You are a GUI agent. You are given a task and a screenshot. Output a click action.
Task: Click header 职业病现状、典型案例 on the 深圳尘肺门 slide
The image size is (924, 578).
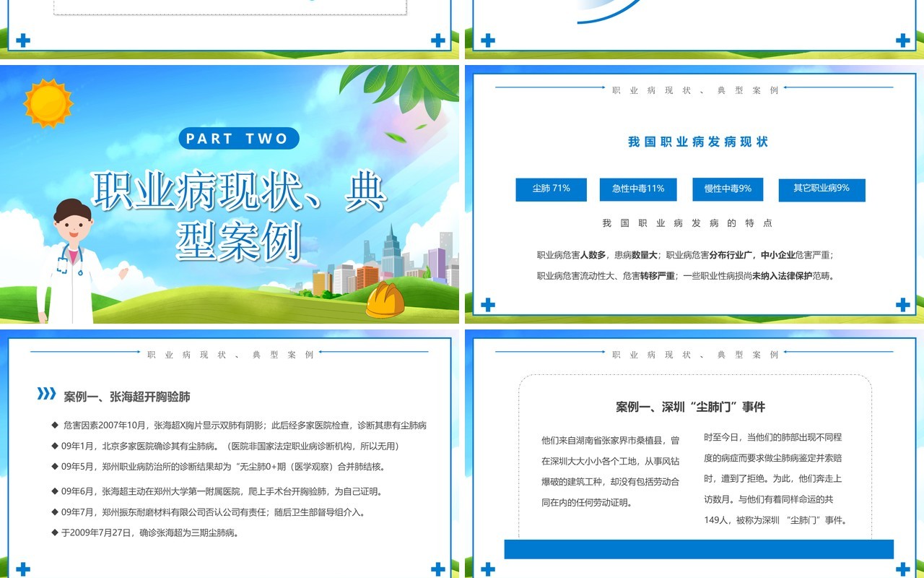[x=695, y=355]
